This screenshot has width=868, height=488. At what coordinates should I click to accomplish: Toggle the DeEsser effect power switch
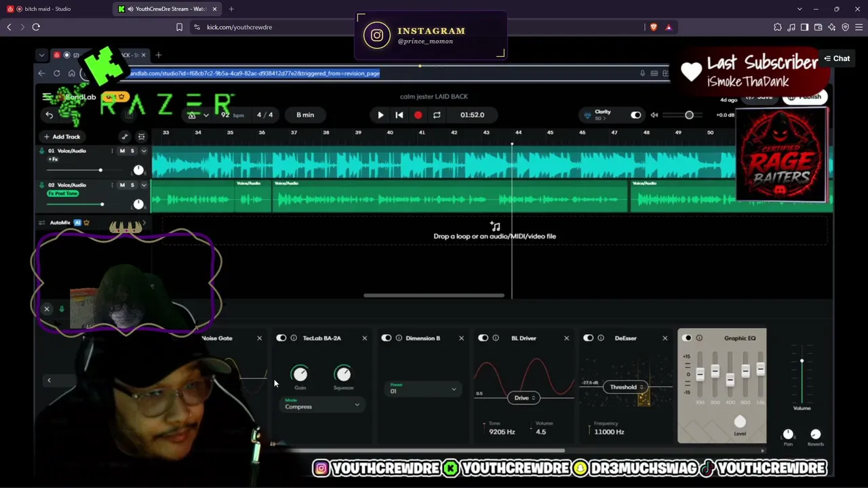point(589,338)
